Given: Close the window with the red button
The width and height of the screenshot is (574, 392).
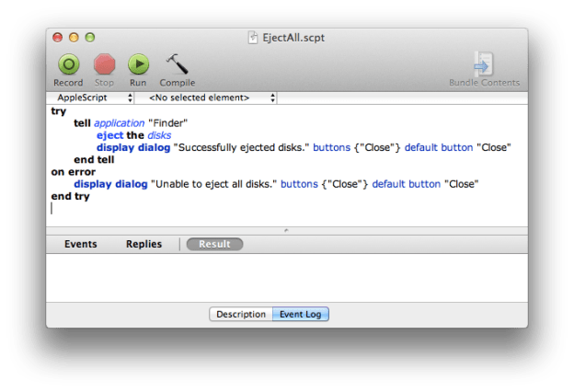Looking at the screenshot, I should point(57,38).
